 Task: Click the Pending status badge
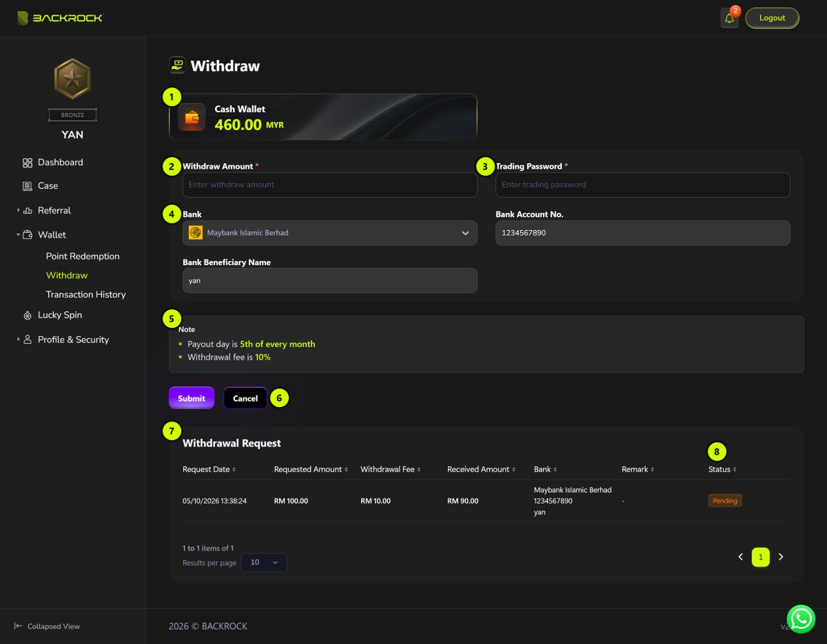point(725,501)
